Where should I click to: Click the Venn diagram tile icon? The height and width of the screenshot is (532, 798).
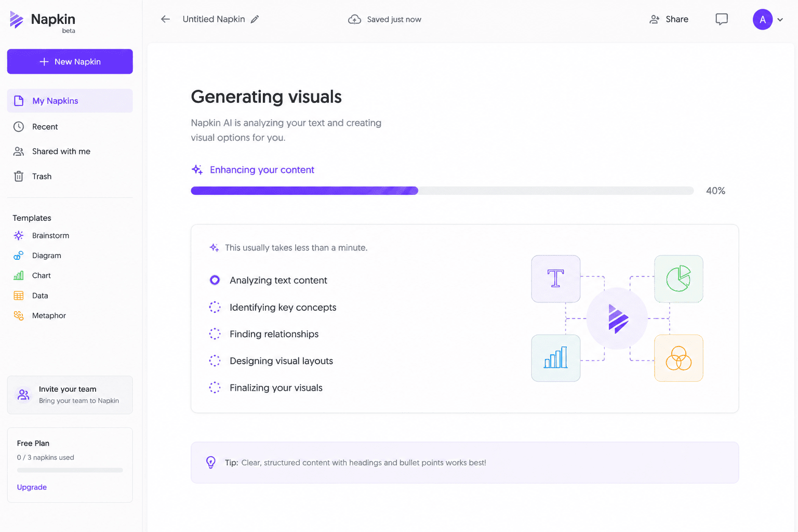click(679, 358)
